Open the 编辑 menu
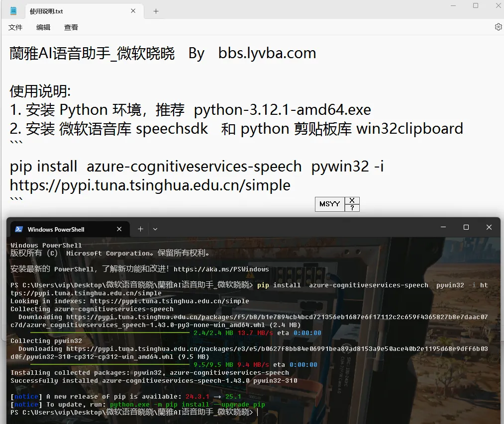 43,27
